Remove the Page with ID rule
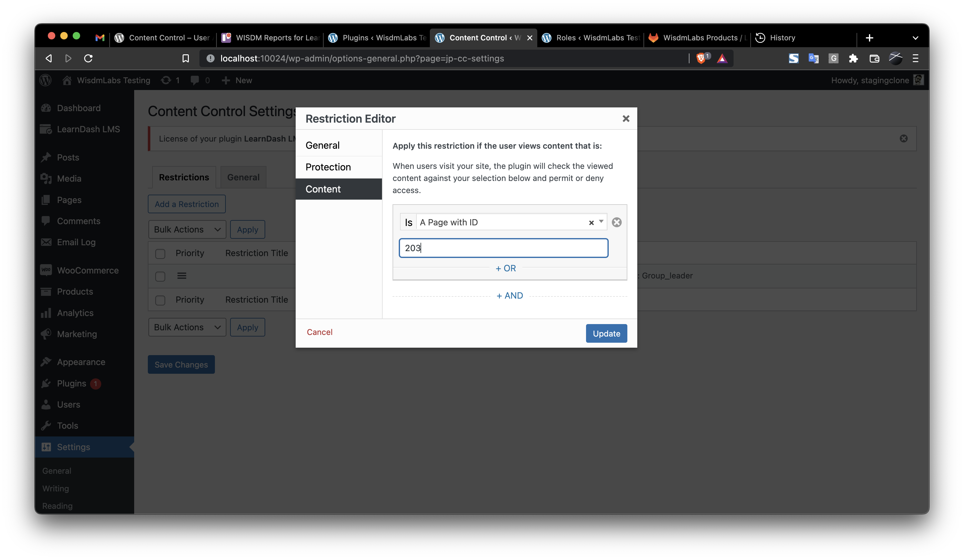This screenshot has width=964, height=560. pos(616,222)
